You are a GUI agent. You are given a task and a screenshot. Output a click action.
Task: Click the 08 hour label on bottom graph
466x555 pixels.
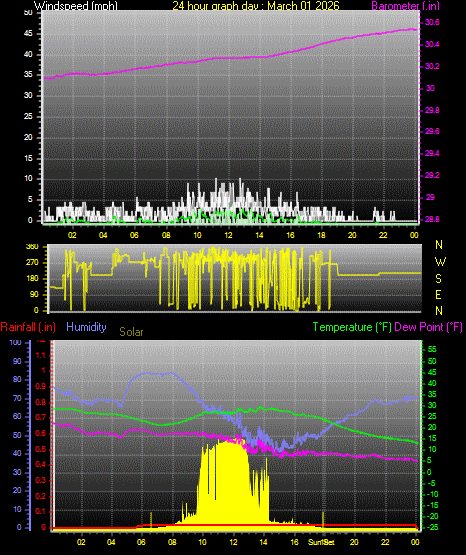[172, 542]
